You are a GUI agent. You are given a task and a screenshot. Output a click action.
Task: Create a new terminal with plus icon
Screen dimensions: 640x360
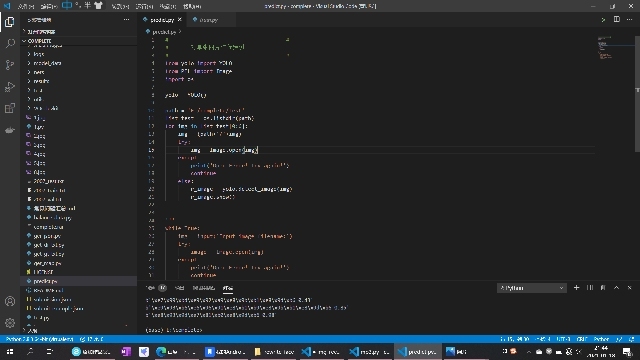coord(576,288)
